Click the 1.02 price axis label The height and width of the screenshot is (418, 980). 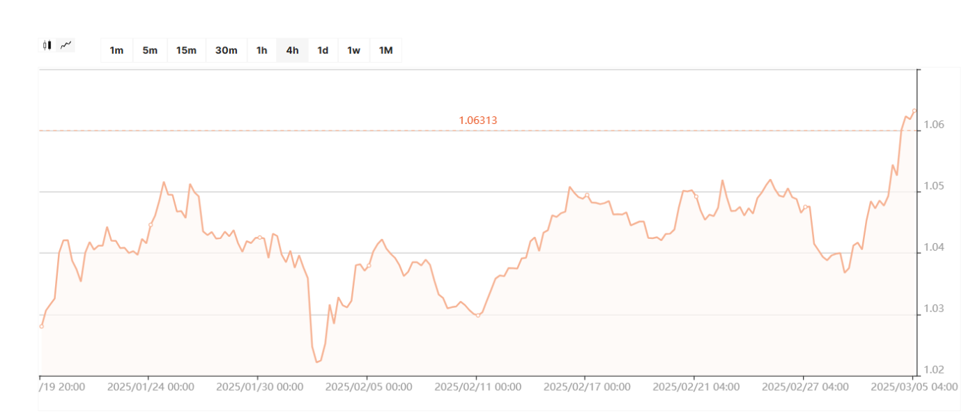point(935,370)
